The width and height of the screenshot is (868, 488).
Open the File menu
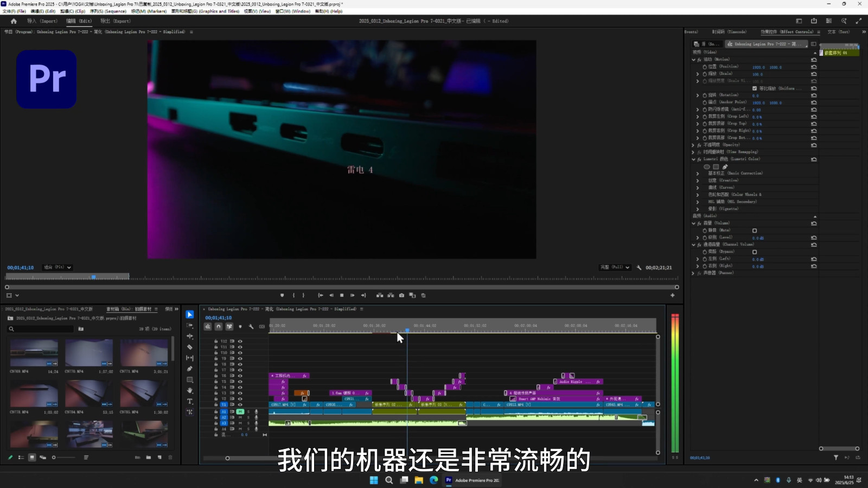pos(14,11)
